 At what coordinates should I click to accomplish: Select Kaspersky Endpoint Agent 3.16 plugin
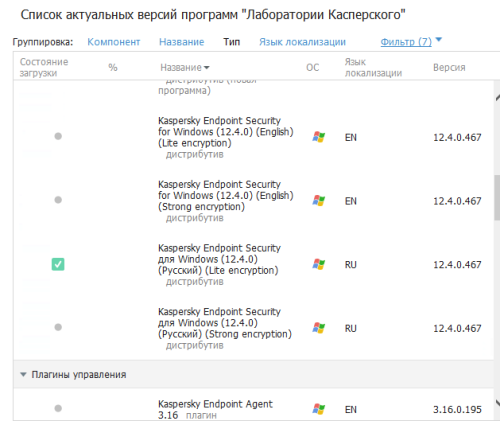pos(215,409)
